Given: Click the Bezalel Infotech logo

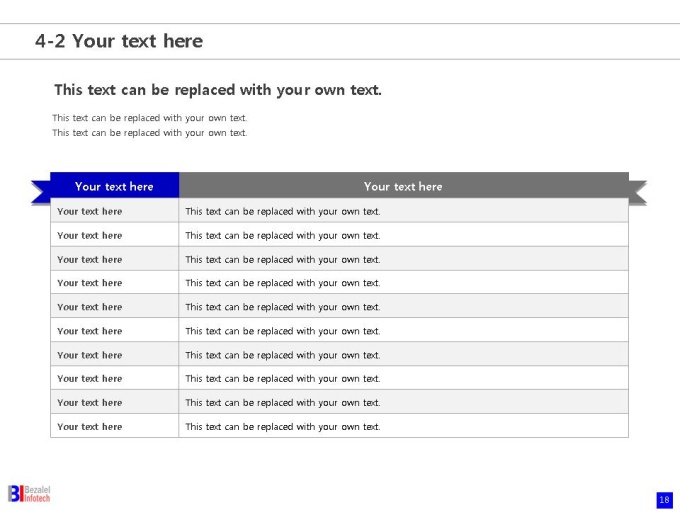Looking at the screenshot, I should 29,494.
